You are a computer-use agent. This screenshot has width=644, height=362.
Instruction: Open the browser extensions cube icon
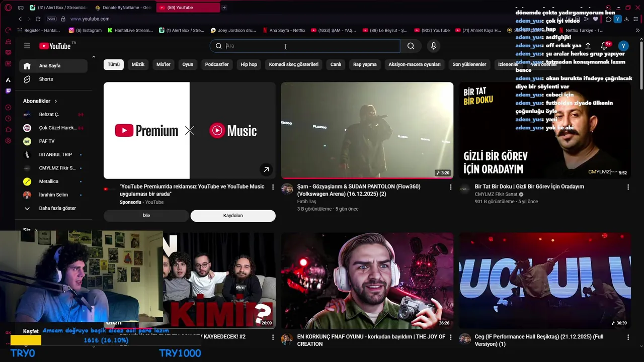(608, 19)
